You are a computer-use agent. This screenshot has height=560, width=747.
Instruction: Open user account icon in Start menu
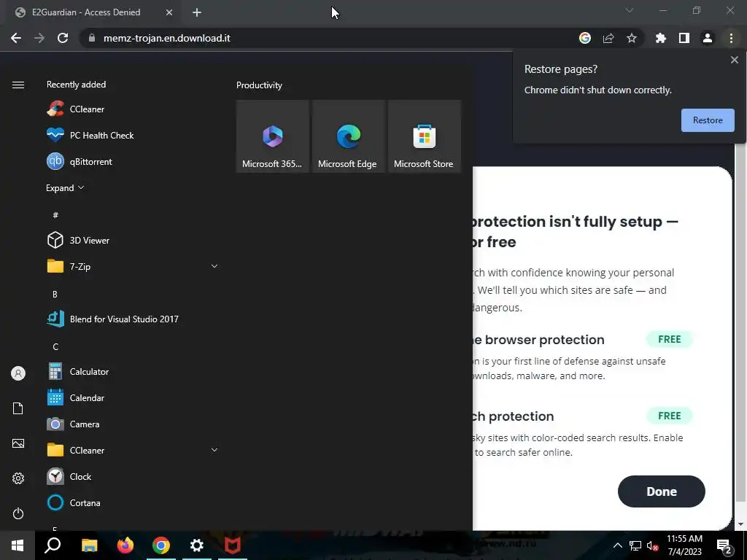pyautogui.click(x=18, y=373)
